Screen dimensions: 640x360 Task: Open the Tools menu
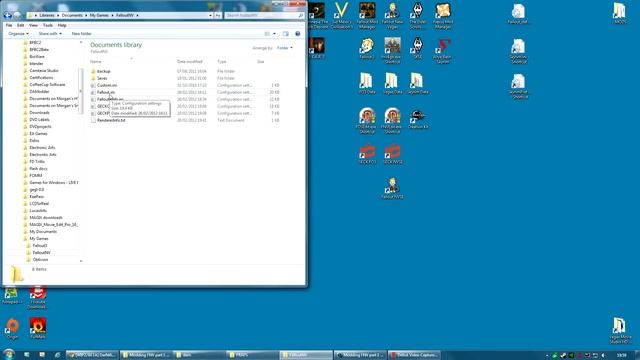[48, 25]
